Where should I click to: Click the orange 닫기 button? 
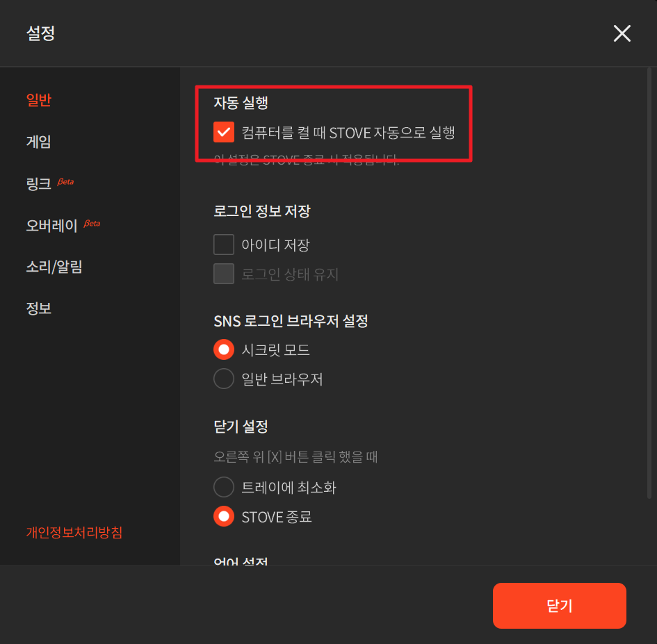point(560,606)
